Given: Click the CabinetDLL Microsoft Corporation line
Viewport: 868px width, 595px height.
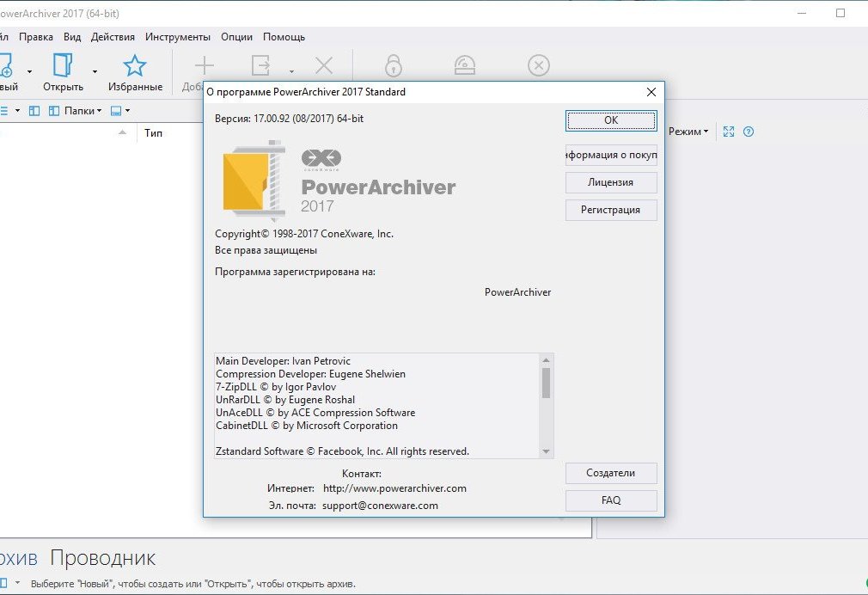Looking at the screenshot, I should coord(307,426).
